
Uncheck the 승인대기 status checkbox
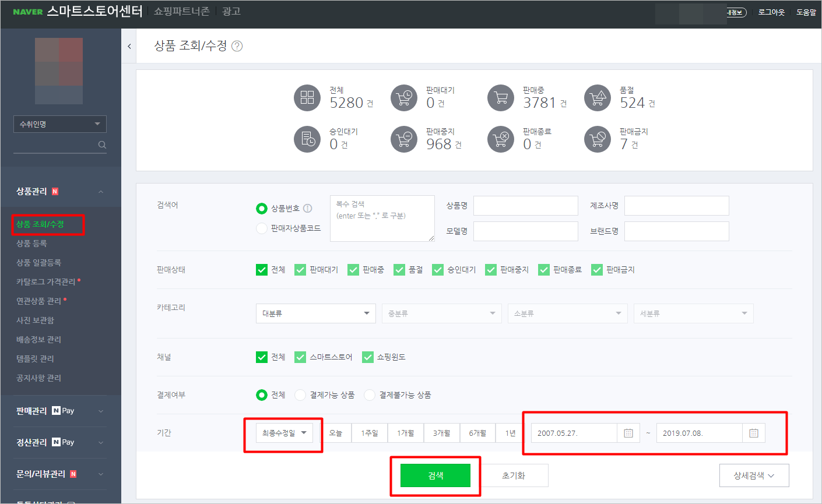[438, 270]
